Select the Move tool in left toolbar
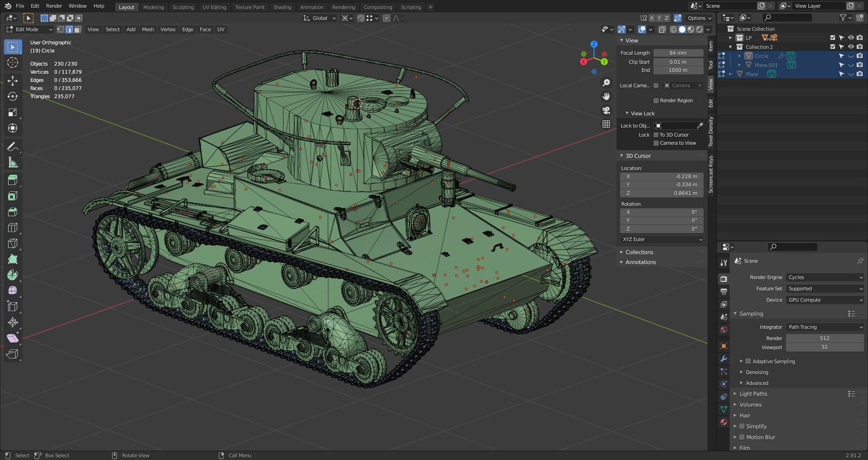This screenshot has width=868, height=460. tap(12, 80)
